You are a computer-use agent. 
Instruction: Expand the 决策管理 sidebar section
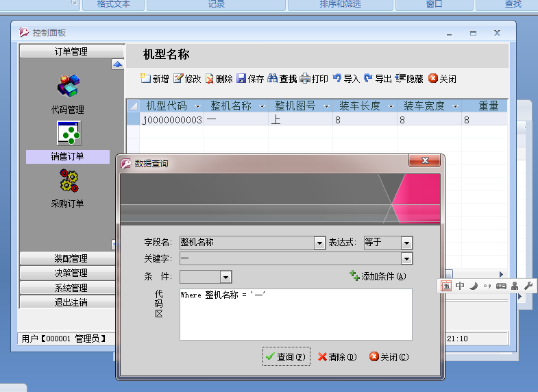click(x=68, y=273)
